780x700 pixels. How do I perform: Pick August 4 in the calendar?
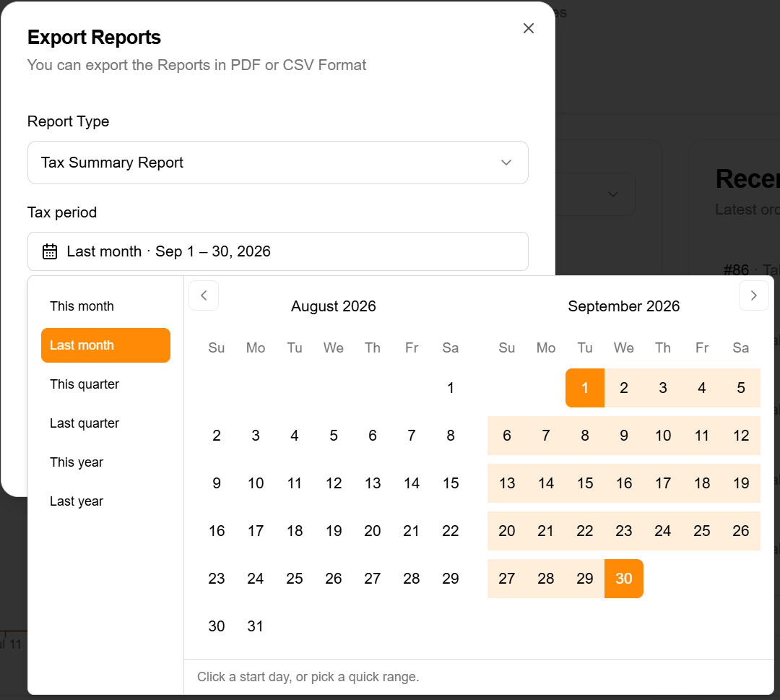[x=295, y=436]
